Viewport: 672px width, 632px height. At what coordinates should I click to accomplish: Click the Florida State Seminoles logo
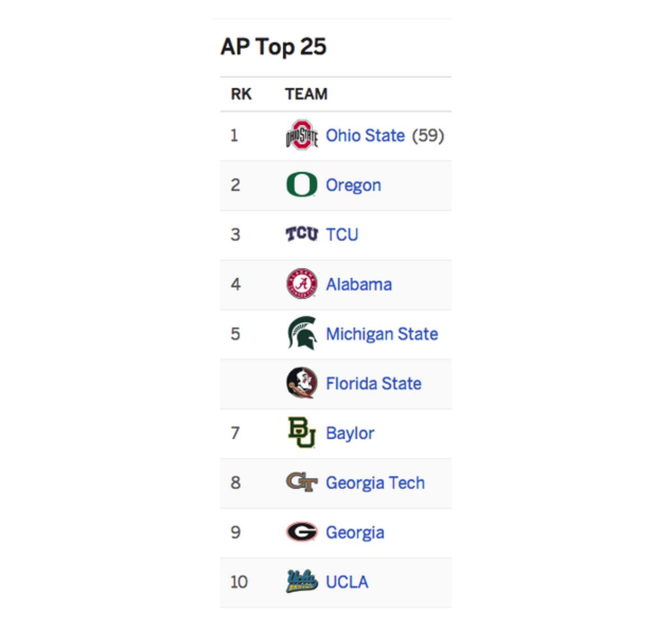tap(301, 383)
